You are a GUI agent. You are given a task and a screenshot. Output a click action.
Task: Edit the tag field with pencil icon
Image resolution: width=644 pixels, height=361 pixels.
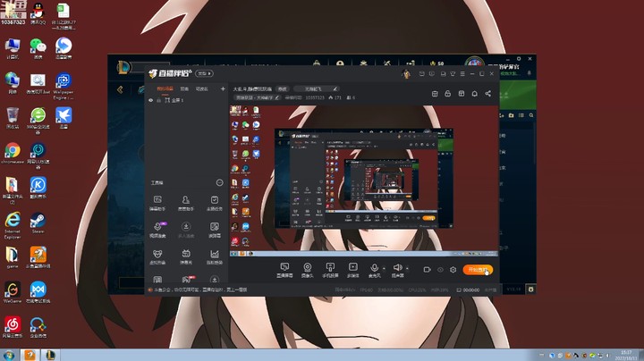point(317,88)
